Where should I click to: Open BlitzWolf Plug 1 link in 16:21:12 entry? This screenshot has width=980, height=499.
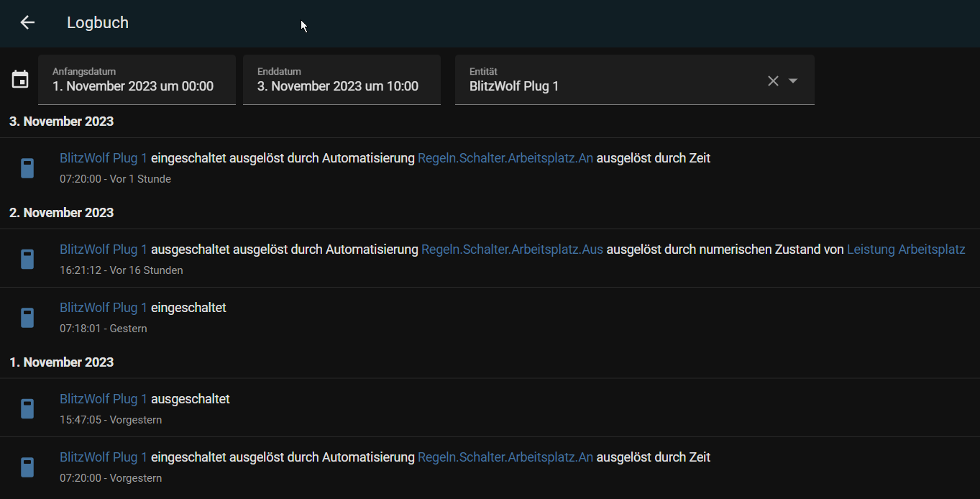[x=104, y=249]
